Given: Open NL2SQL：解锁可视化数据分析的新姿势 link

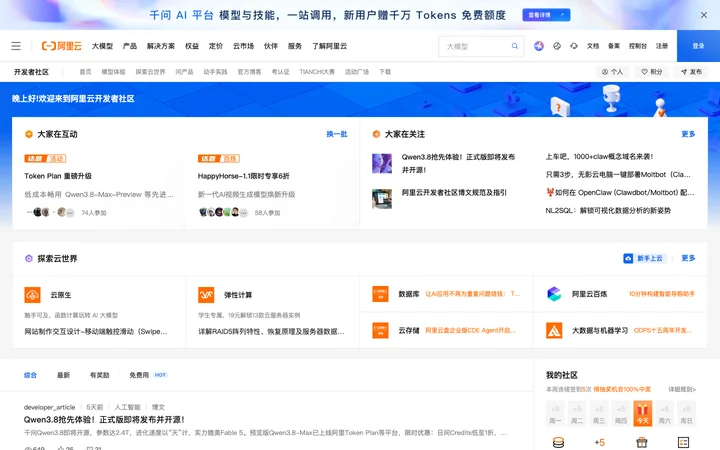Looking at the screenshot, I should pos(608,210).
